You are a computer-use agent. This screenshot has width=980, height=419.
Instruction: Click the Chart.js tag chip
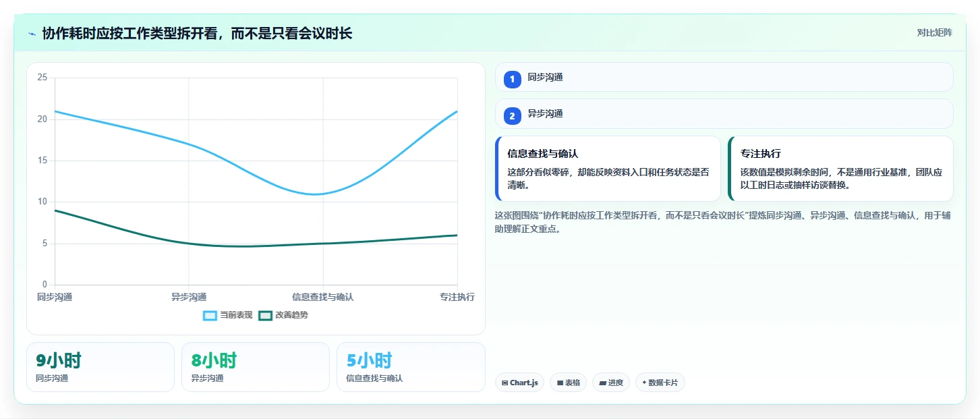pos(519,383)
